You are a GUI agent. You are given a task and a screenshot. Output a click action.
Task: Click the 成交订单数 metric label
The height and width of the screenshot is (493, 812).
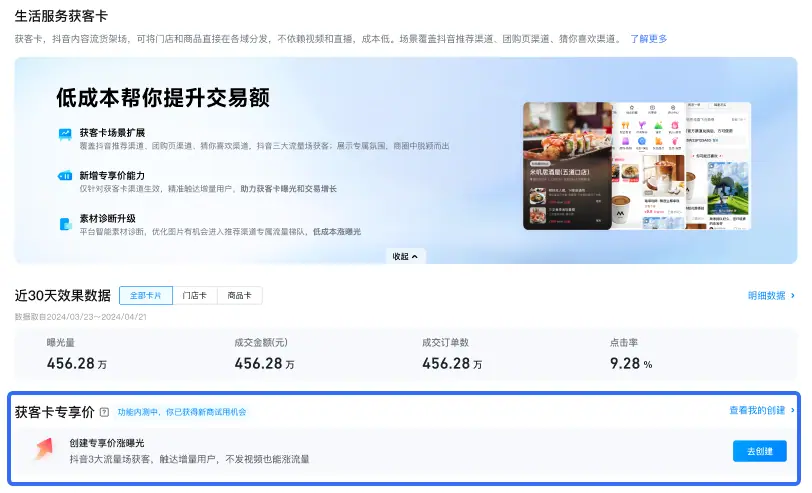click(445, 342)
